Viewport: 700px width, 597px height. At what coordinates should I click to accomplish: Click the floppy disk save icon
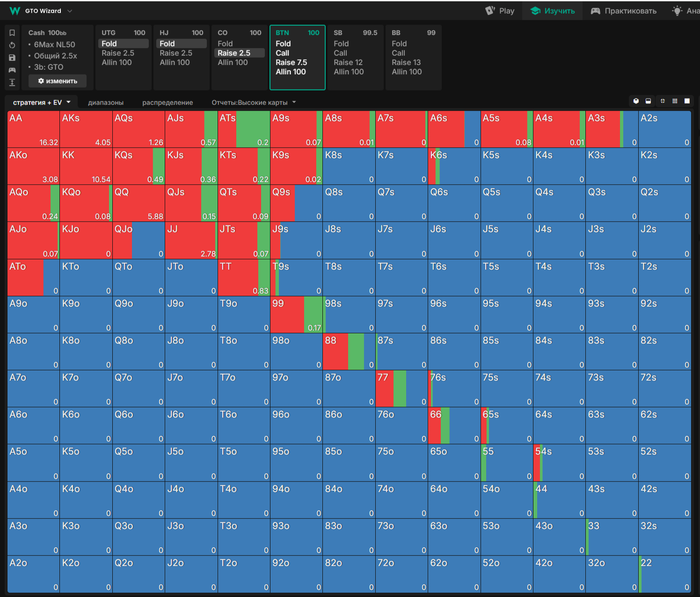click(x=12, y=58)
